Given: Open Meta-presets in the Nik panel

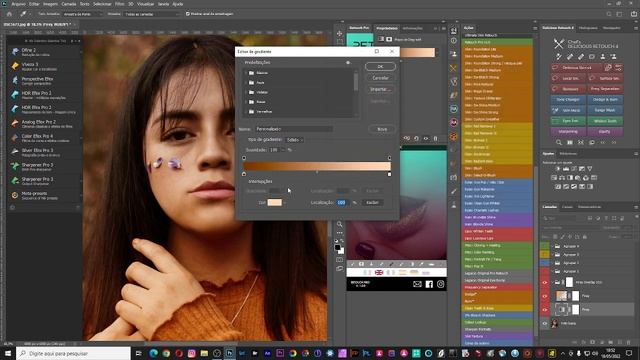Looking at the screenshot, I should click(44, 196).
